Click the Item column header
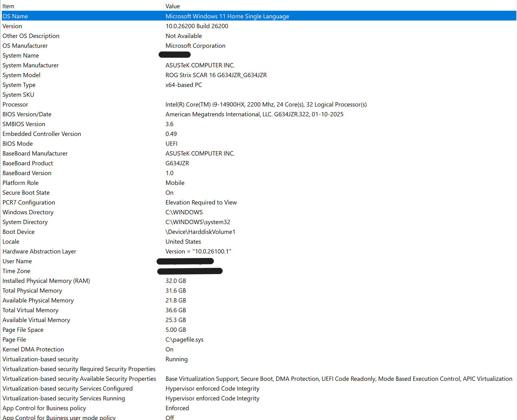The height and width of the screenshot is (420, 517). pos(82,6)
